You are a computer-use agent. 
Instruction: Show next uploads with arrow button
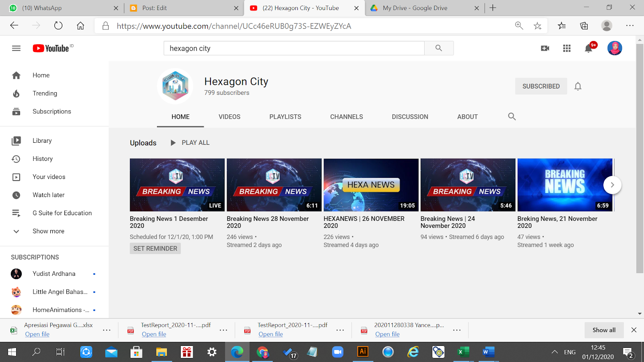[612, 185]
